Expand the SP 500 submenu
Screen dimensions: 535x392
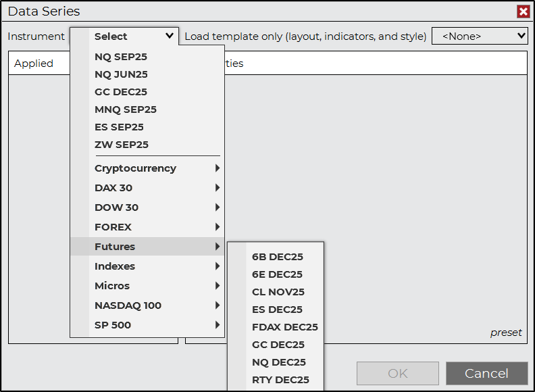pos(147,324)
